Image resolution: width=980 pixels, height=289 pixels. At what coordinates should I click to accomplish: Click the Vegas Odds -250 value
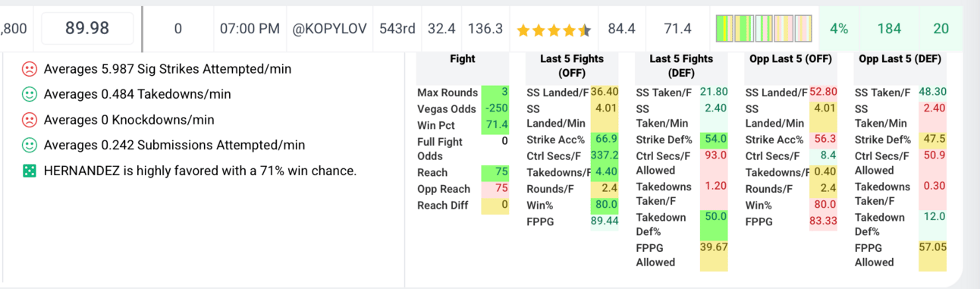[x=495, y=108]
